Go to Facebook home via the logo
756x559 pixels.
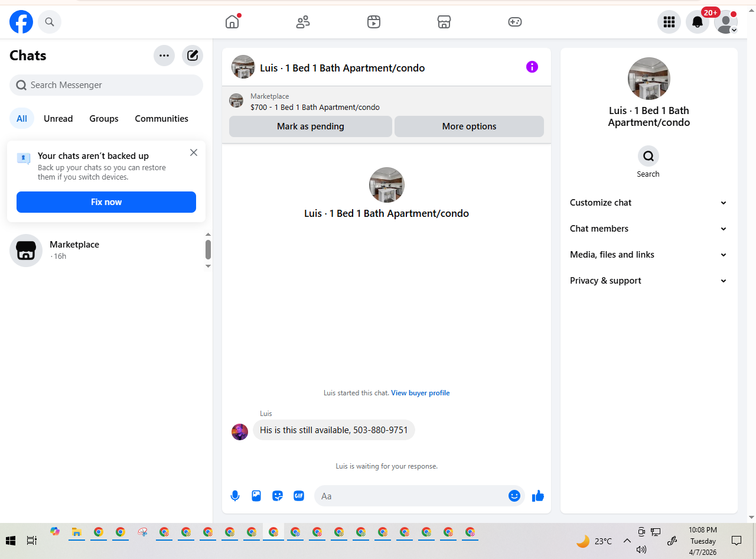click(21, 22)
